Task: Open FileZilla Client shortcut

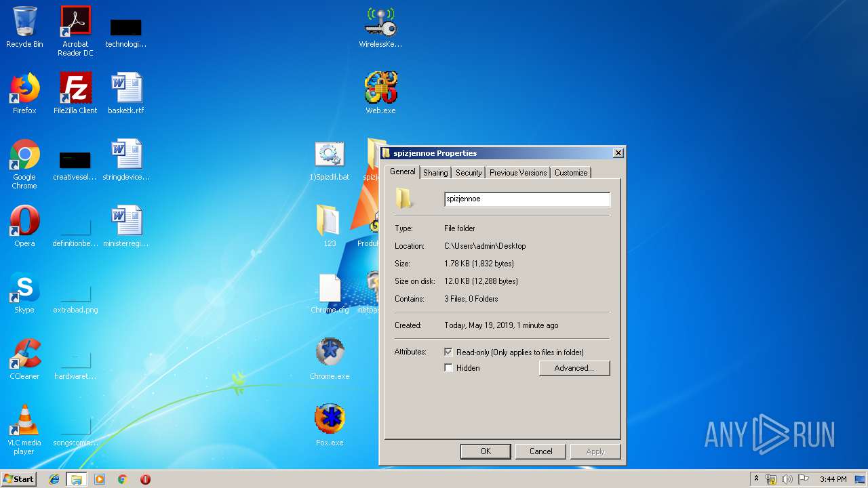Action: tap(75, 94)
